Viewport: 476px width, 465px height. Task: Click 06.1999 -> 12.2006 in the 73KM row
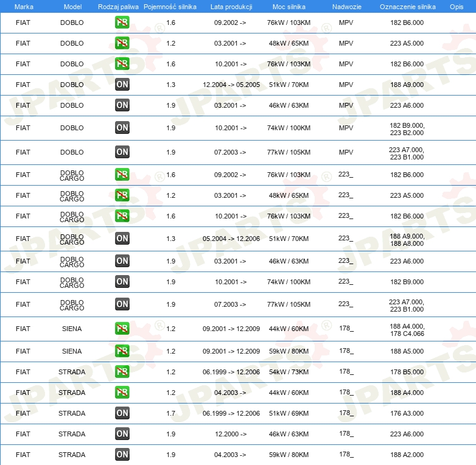coord(231,372)
